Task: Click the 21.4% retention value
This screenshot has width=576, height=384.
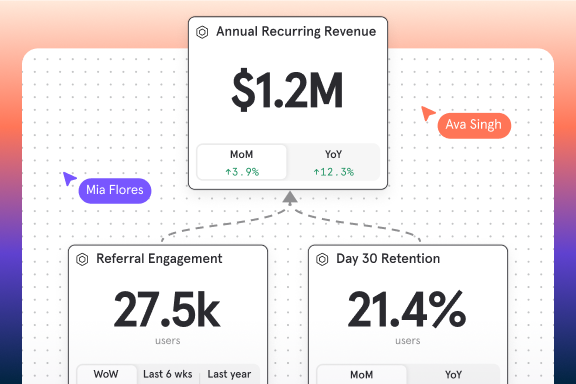Action: (x=407, y=310)
